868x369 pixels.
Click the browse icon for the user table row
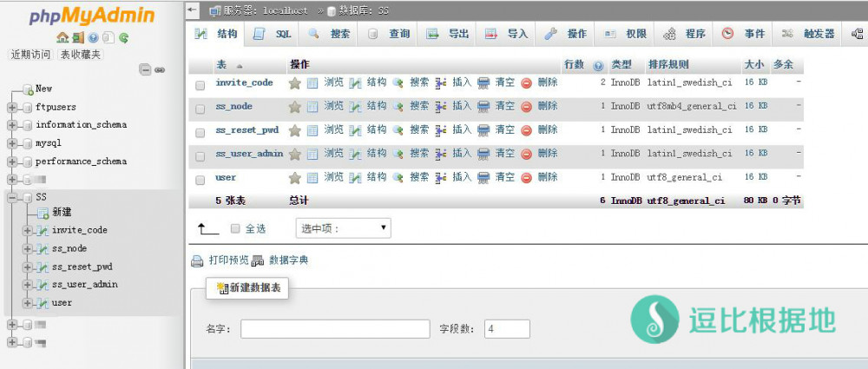[x=312, y=177]
